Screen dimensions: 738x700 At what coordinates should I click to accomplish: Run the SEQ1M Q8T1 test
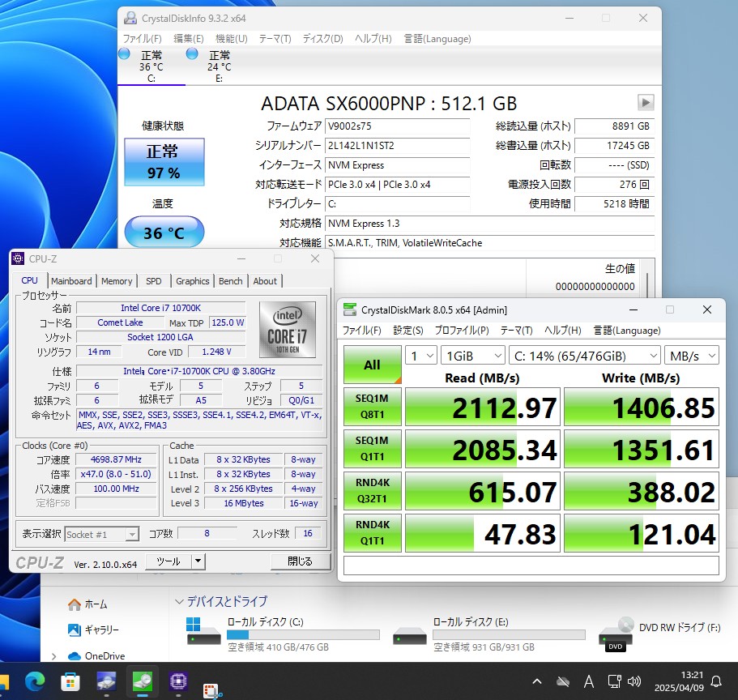[x=372, y=406]
